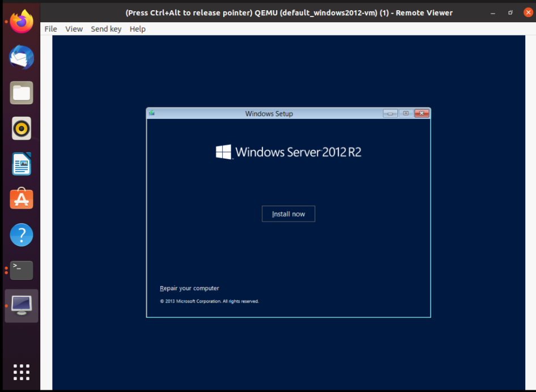536x392 pixels.
Task: Launch Firefox from the dock
Action: tap(22, 22)
